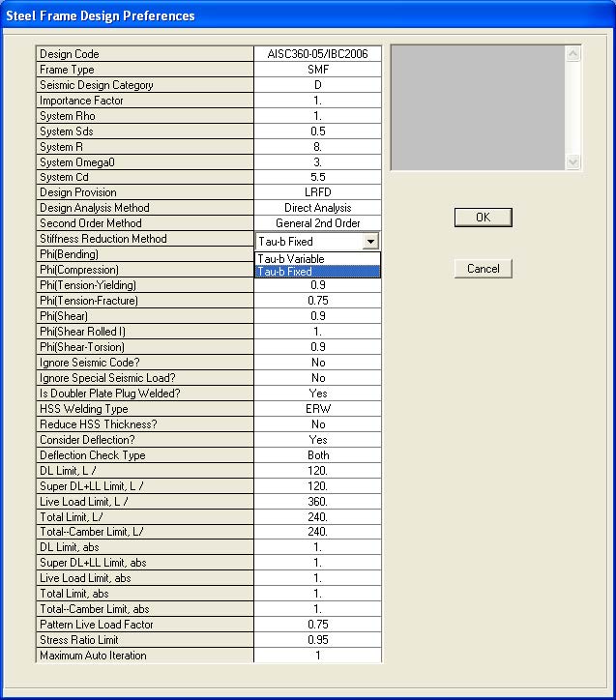Click the gray description text area
The height and width of the screenshot is (700, 616).
[478, 107]
